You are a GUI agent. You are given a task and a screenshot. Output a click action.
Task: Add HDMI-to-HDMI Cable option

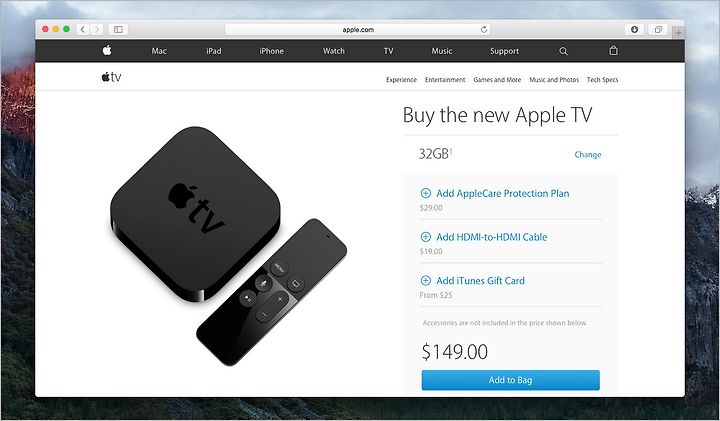point(484,237)
